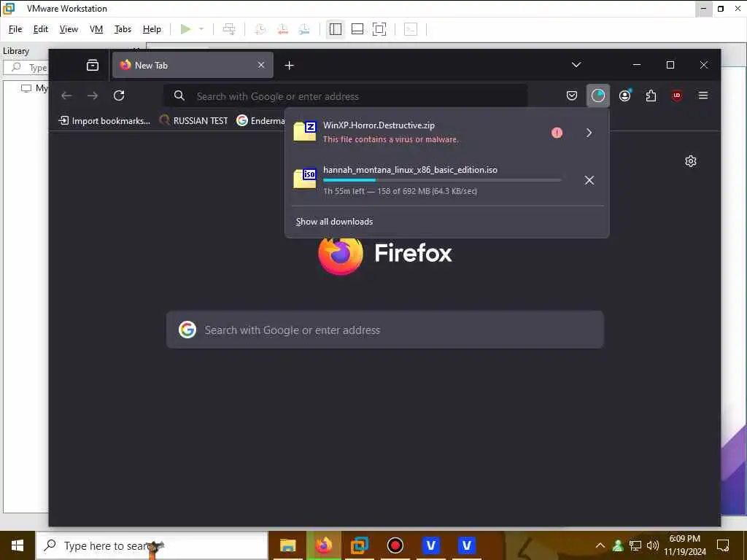Click the iso download progress bar
The width and height of the screenshot is (747, 560).
coord(442,180)
